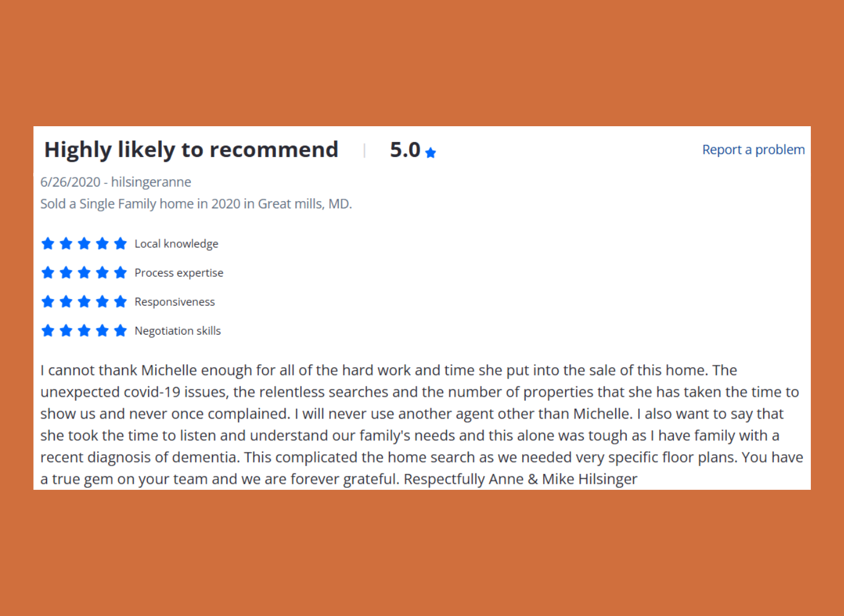This screenshot has height=616, width=844.
Task: Click the blue star beside the 5.0 score
Action: click(x=430, y=153)
